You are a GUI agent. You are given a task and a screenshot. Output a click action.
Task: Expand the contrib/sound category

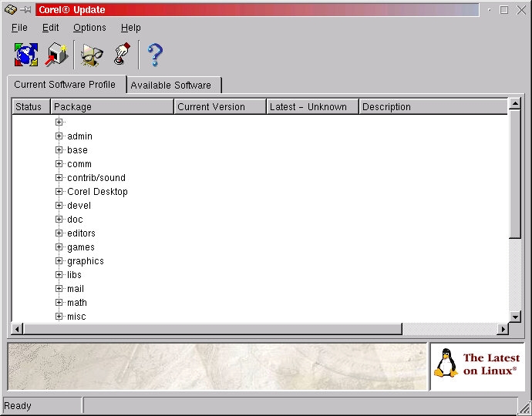(x=59, y=178)
